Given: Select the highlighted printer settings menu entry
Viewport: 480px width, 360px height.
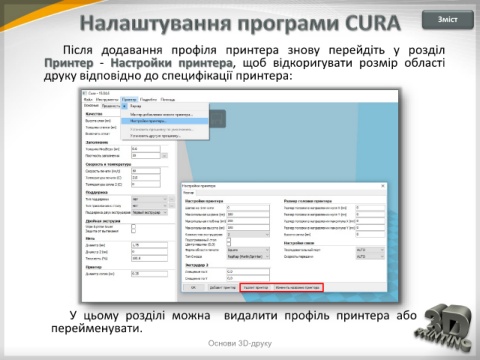Looking at the screenshot, I should [165, 121].
